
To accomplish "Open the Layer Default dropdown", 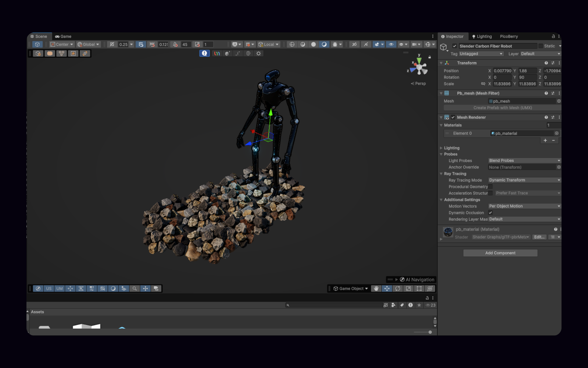I will point(541,54).
